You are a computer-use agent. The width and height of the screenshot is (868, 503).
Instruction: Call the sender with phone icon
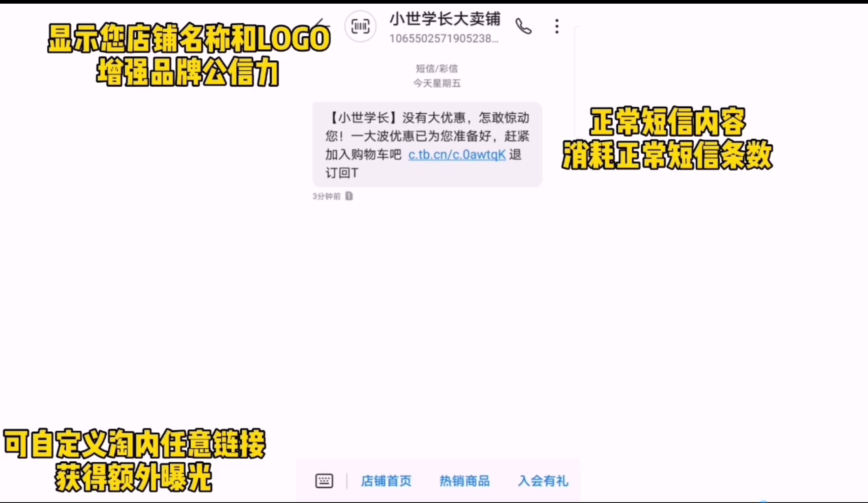pyautogui.click(x=523, y=26)
